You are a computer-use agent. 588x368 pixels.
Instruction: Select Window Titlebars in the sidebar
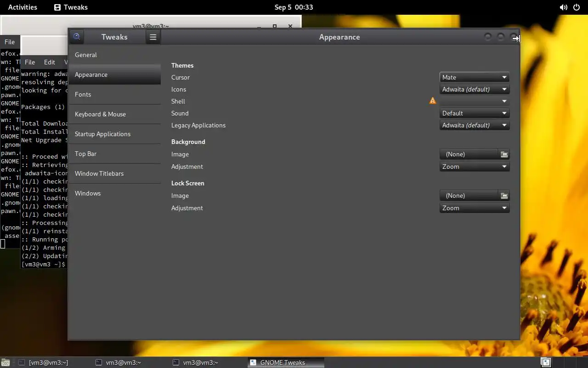point(114,173)
